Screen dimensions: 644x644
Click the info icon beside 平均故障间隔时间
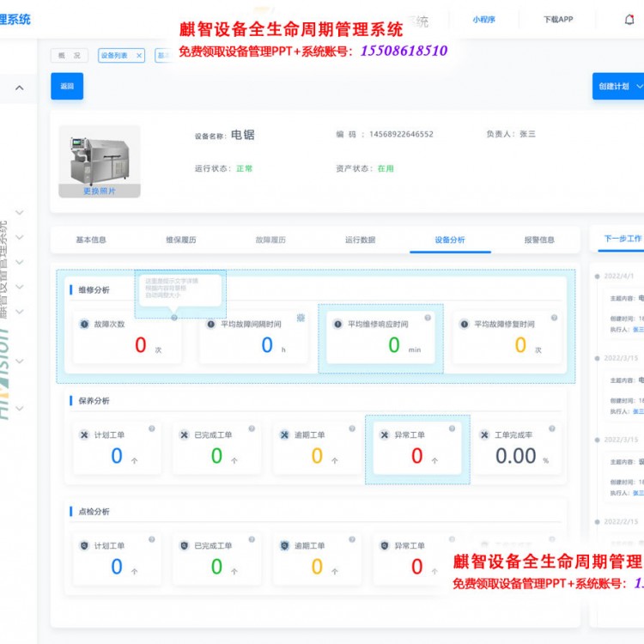(x=210, y=324)
